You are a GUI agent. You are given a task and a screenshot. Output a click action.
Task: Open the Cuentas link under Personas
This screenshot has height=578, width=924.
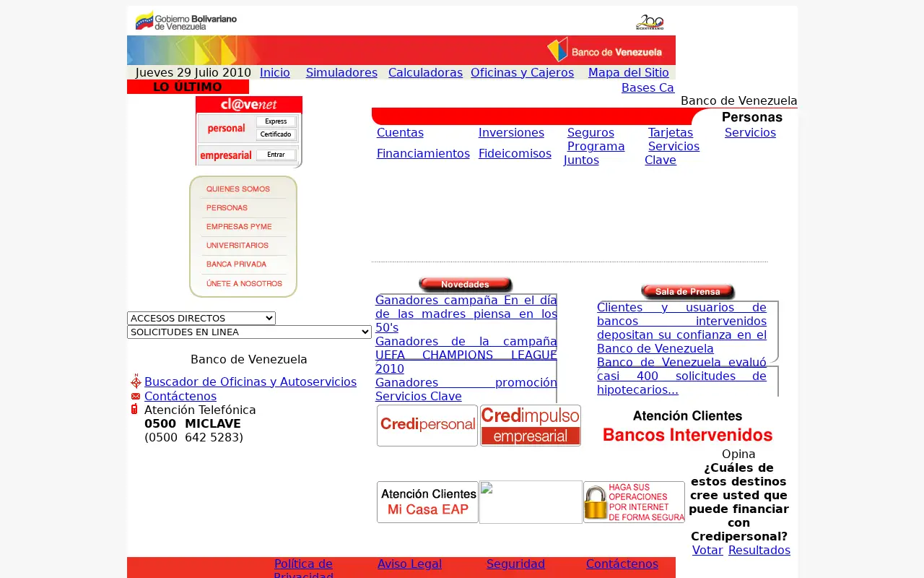tap(400, 132)
